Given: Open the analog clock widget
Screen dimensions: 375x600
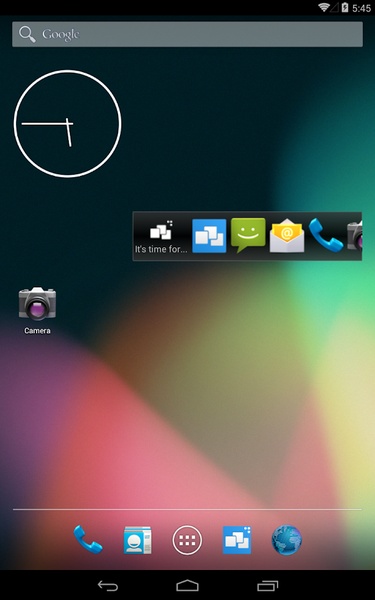Looking at the screenshot, I should coord(67,124).
